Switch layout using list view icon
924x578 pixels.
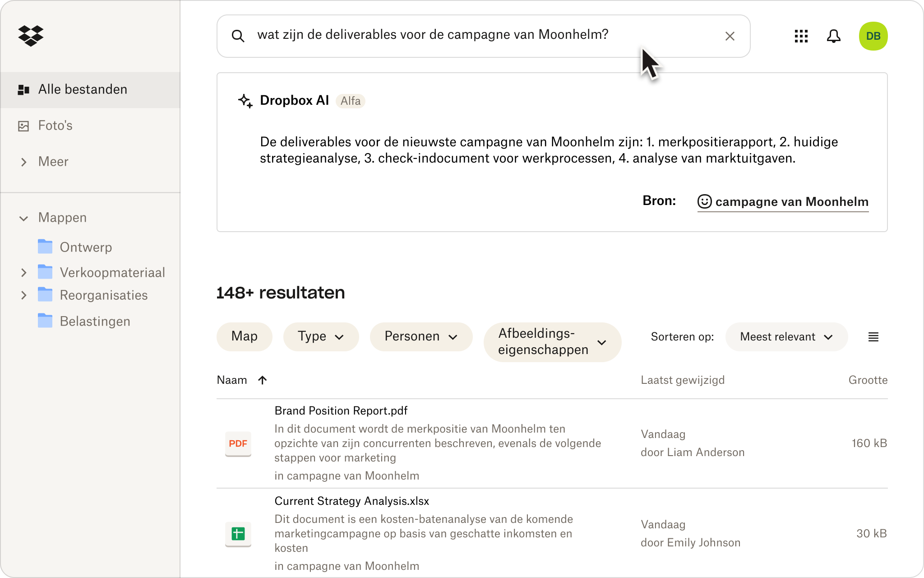pyautogui.click(x=873, y=337)
